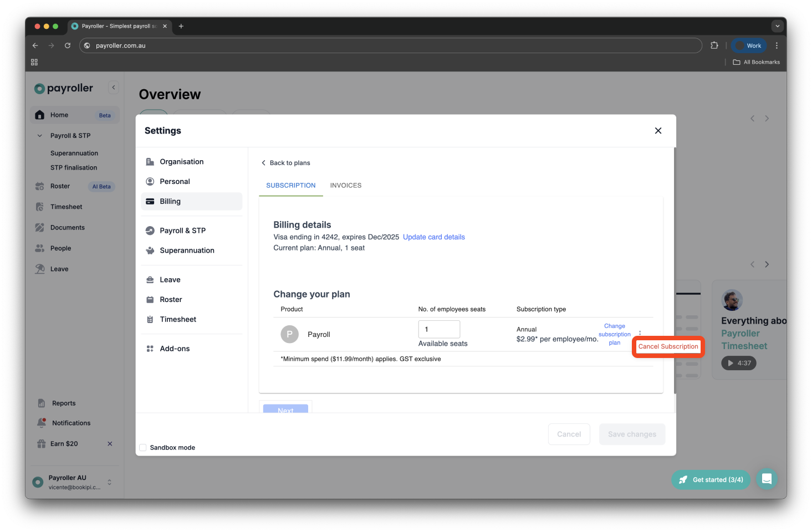
Task: Open All Bookmarks folder
Action: (757, 62)
